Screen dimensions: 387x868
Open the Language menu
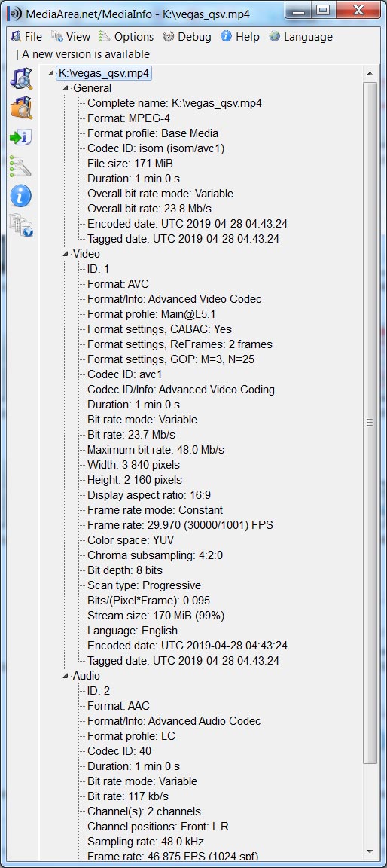pos(300,36)
